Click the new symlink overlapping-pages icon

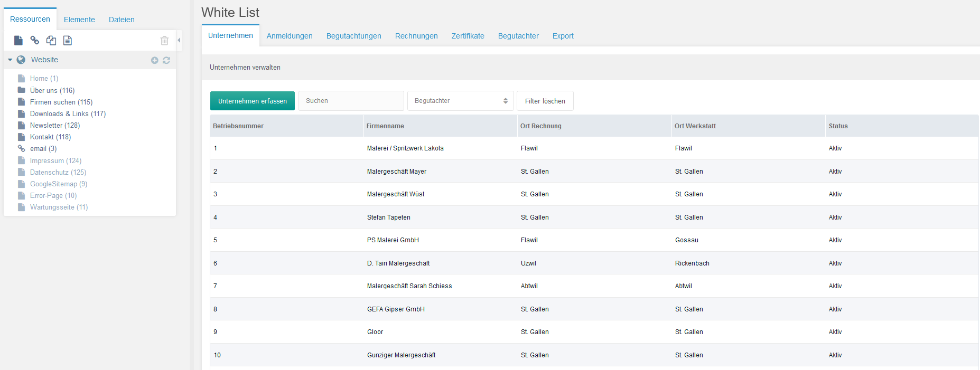[x=51, y=41]
